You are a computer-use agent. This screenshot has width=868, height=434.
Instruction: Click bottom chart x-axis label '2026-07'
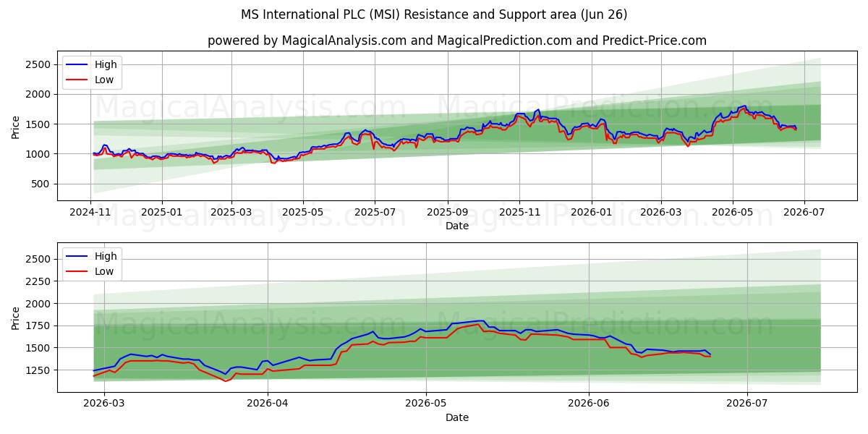[x=746, y=404]
